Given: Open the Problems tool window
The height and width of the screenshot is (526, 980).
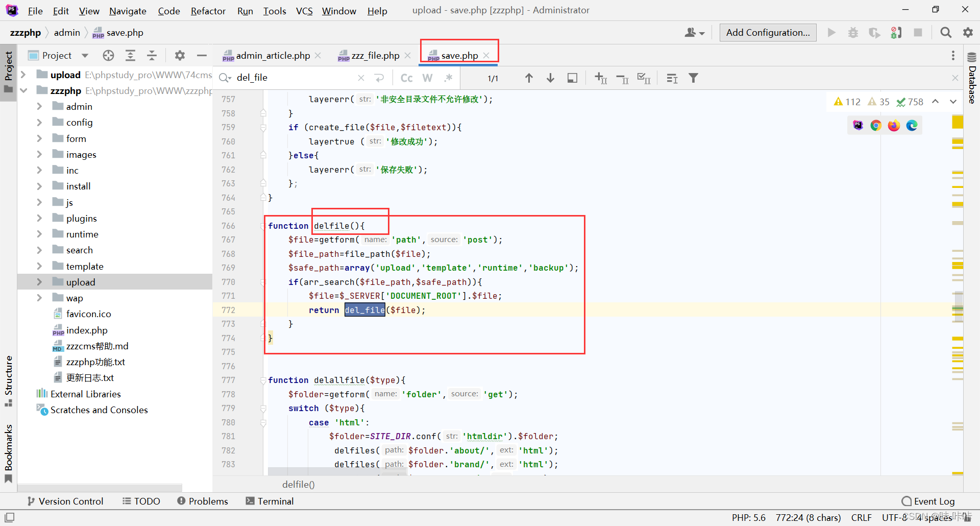Looking at the screenshot, I should tap(203, 501).
